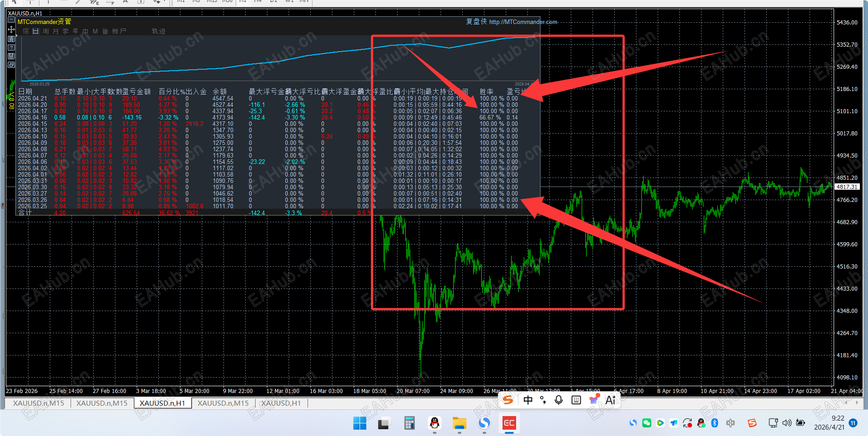Select the 2026.04.21 row date
The width and height of the screenshot is (868, 436).
coord(33,98)
